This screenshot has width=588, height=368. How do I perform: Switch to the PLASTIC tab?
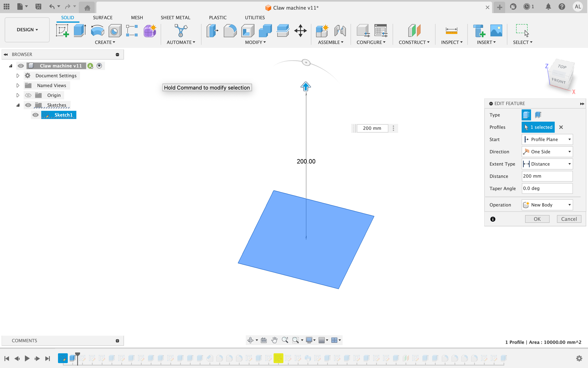click(x=218, y=18)
